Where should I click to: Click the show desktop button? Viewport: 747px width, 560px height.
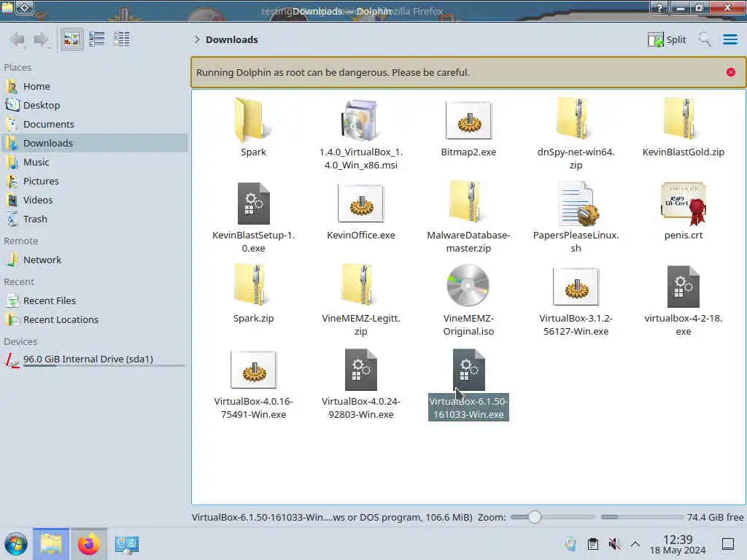click(x=728, y=544)
